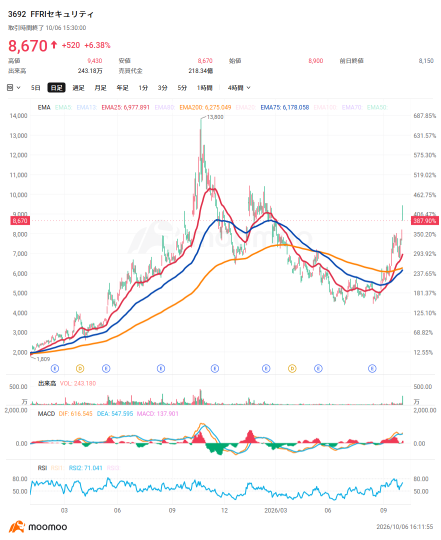Click the MACD indicator label
This screenshot has width=441, height=540.
point(46,414)
